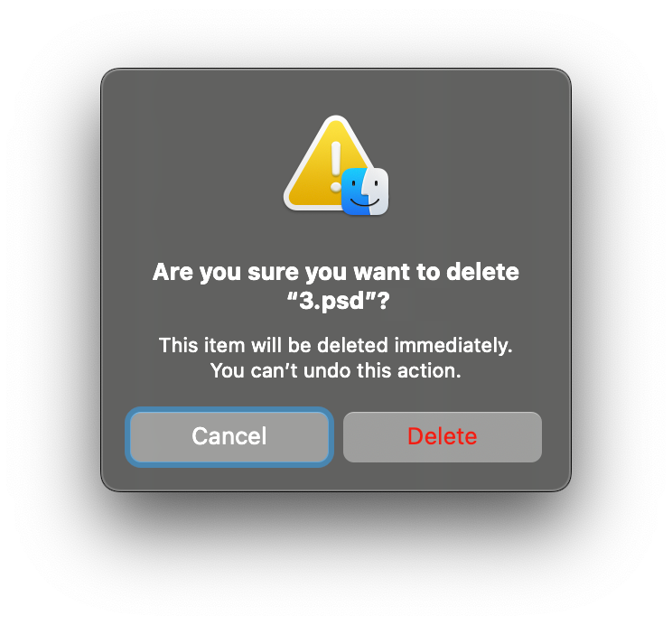
Task: Cancel the file deletion
Action: tap(229, 437)
